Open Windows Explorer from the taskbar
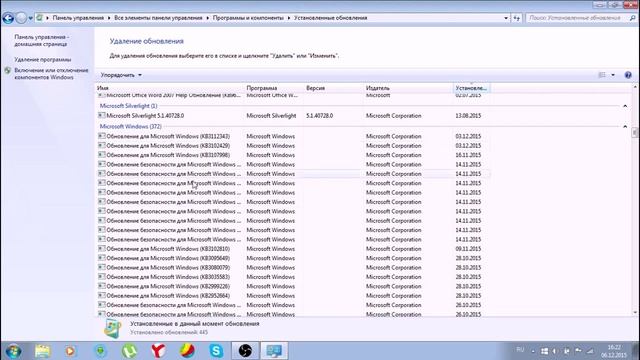Image resolution: width=640 pixels, height=360 pixels. [x=42, y=351]
